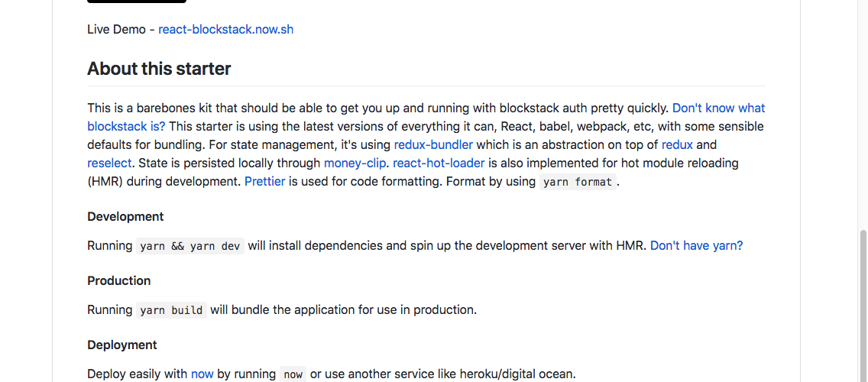
Task: Click the blue "now" deployment link
Action: (x=202, y=374)
